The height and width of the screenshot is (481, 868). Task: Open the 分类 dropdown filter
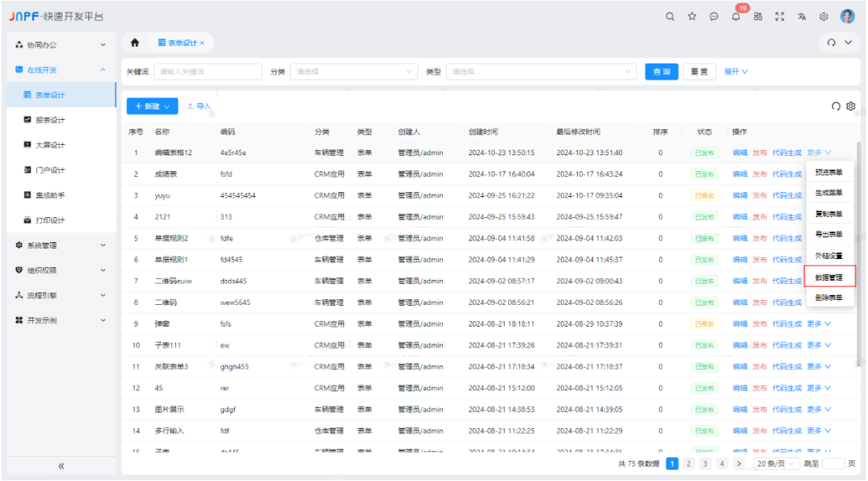(354, 72)
